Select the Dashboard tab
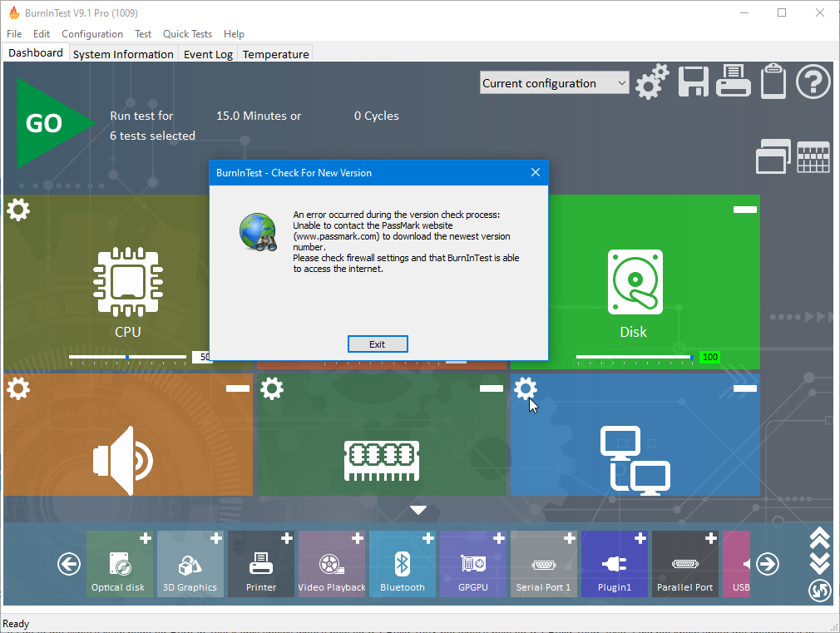 point(36,52)
